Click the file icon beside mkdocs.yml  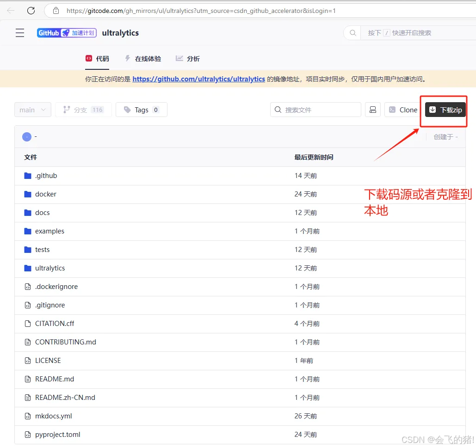(x=28, y=416)
